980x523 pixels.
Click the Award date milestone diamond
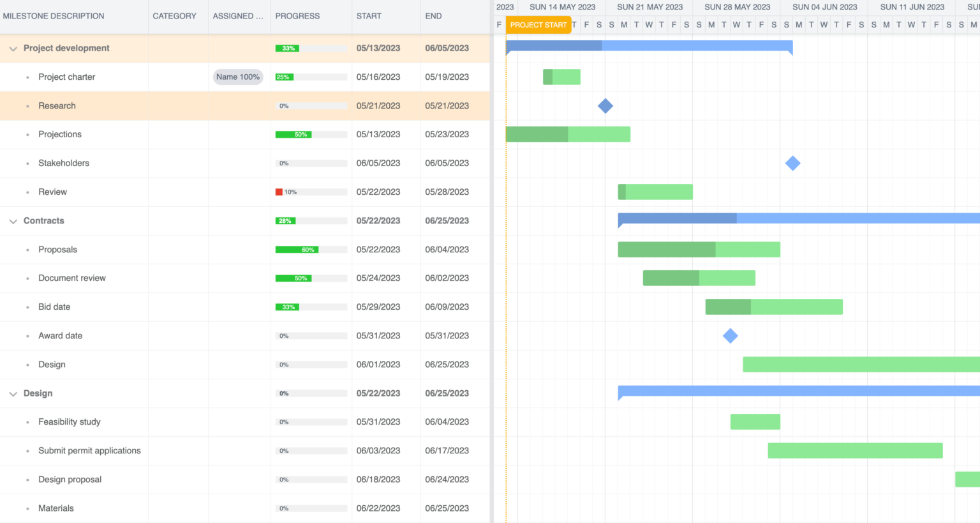tap(731, 335)
